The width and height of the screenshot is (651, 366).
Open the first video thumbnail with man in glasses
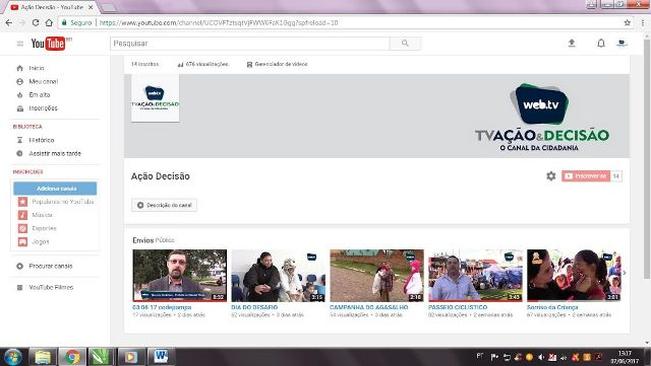[x=180, y=275]
